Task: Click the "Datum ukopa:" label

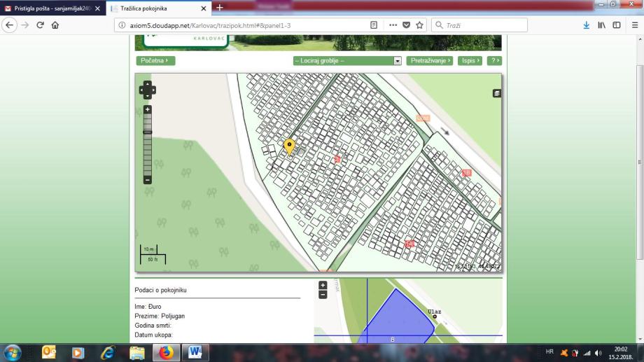Action: coord(153,335)
